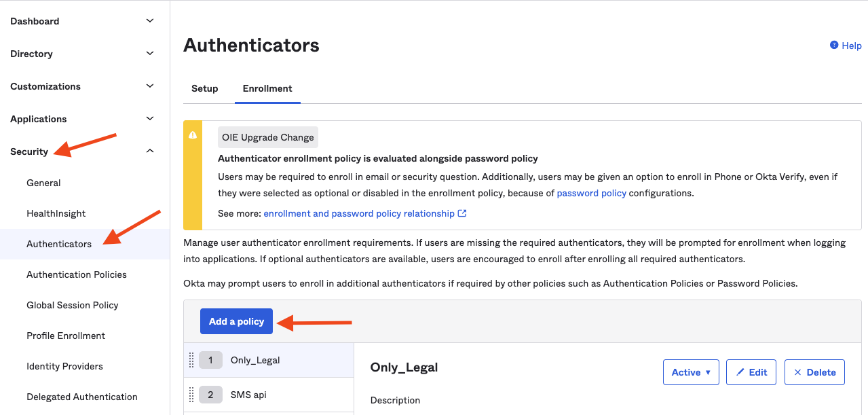This screenshot has height=415, width=868.
Task: Click the drag handle beside Only_Legal policy
Action: tap(192, 360)
